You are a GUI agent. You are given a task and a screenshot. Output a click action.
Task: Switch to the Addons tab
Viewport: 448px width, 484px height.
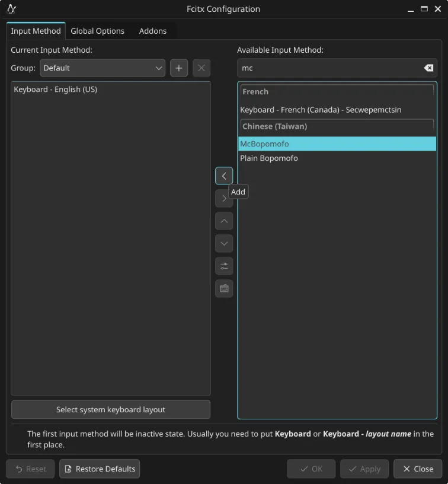pyautogui.click(x=153, y=31)
